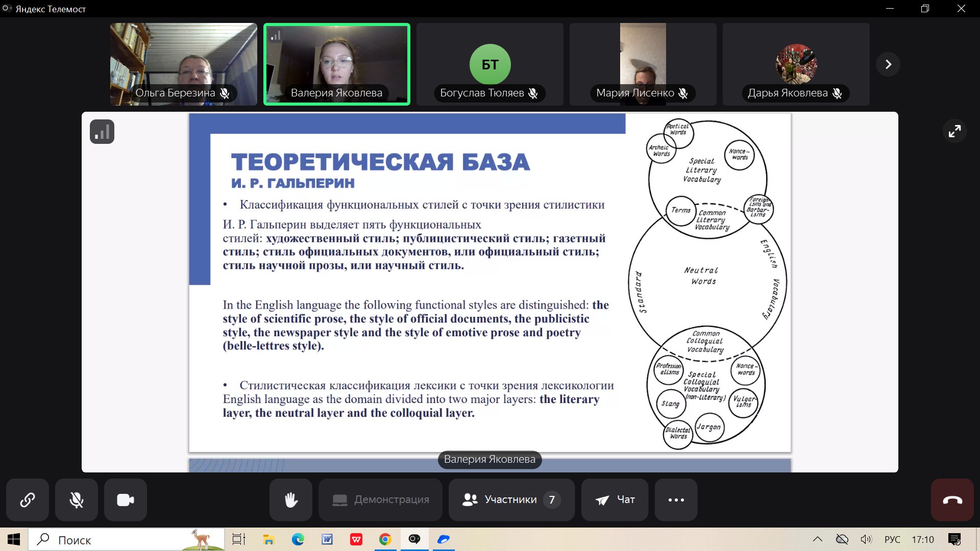Select Ольга Березина video thumbnail
Screen dimensions: 980x551
pyautogui.click(x=184, y=64)
